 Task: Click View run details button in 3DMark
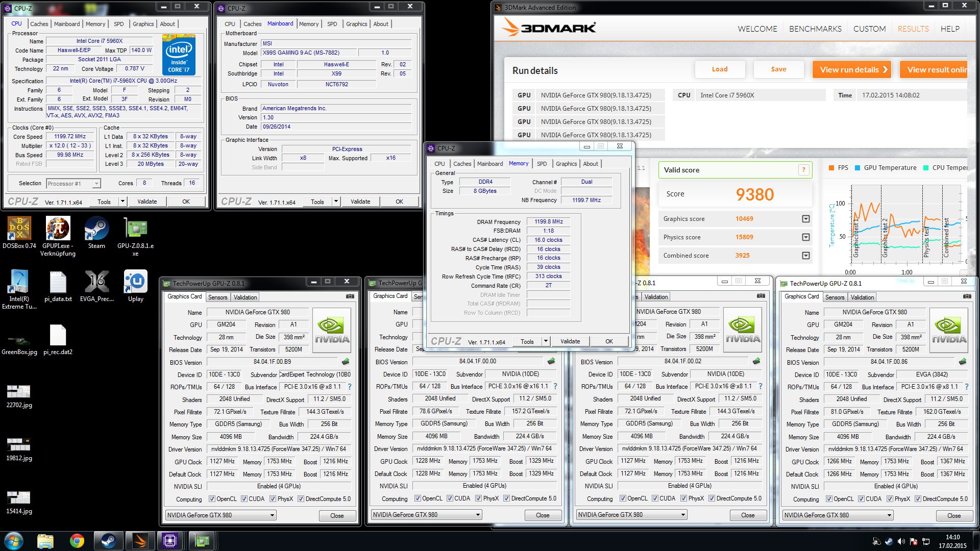(852, 69)
